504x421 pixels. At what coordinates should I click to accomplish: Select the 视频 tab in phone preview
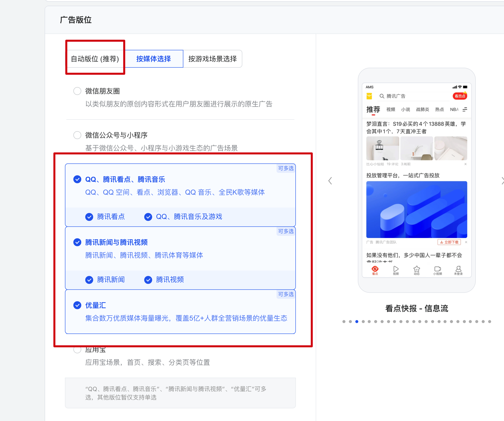[x=391, y=109]
